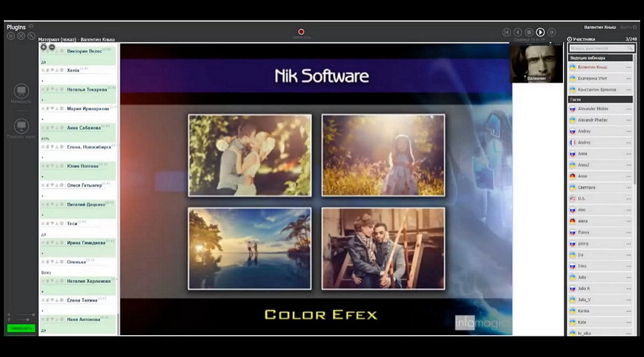Click the Ведущие вебинара section header
This screenshot has width=644, height=357.
pos(600,59)
